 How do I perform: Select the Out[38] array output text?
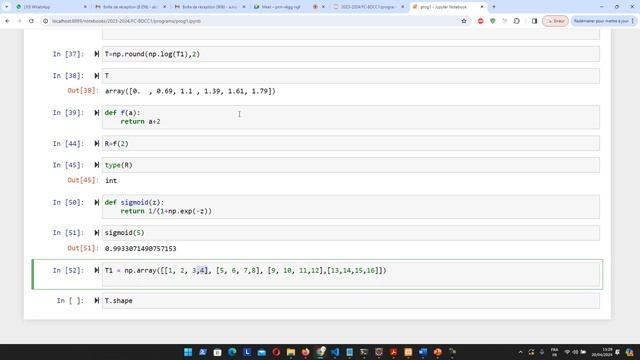pos(190,91)
